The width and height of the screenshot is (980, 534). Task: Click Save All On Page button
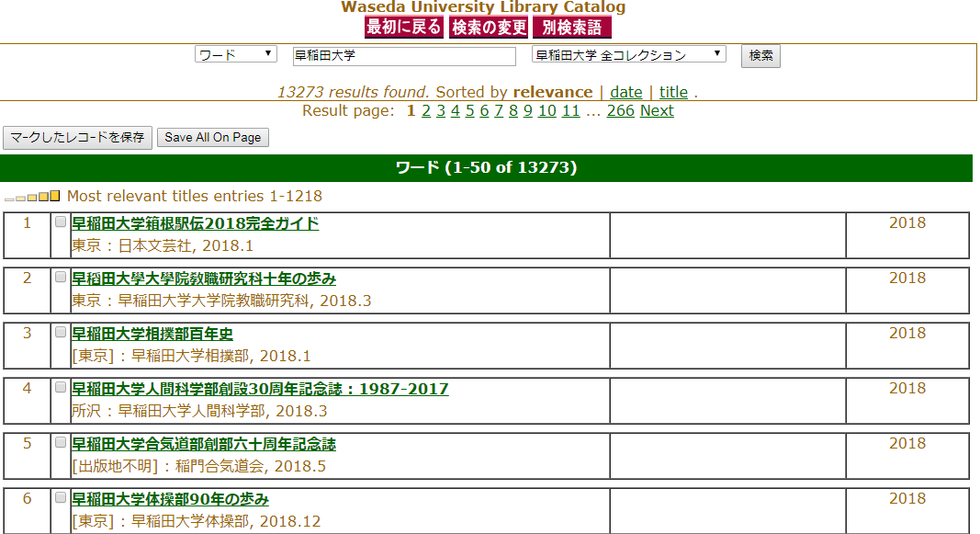213,138
